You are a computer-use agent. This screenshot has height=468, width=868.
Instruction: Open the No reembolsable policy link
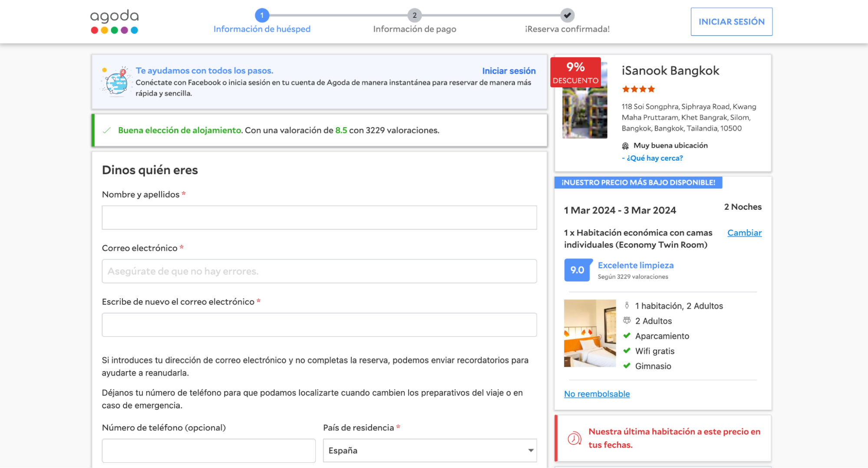pos(597,394)
